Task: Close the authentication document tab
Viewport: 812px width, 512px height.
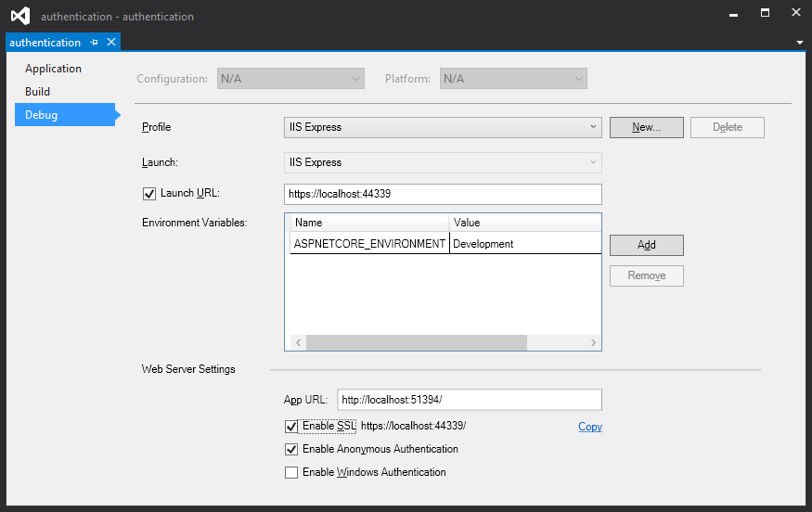Action: 111,43
